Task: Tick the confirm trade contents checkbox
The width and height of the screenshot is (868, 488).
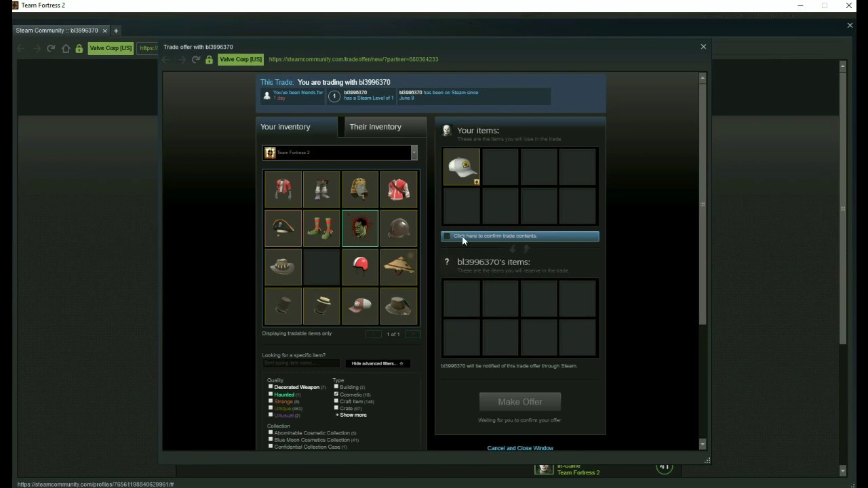Action: tap(446, 236)
